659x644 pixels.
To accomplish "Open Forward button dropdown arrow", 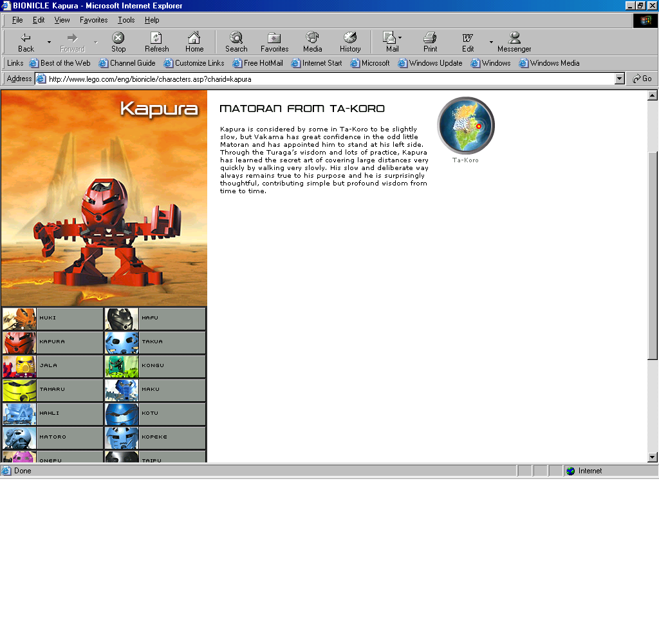I will (96, 43).
